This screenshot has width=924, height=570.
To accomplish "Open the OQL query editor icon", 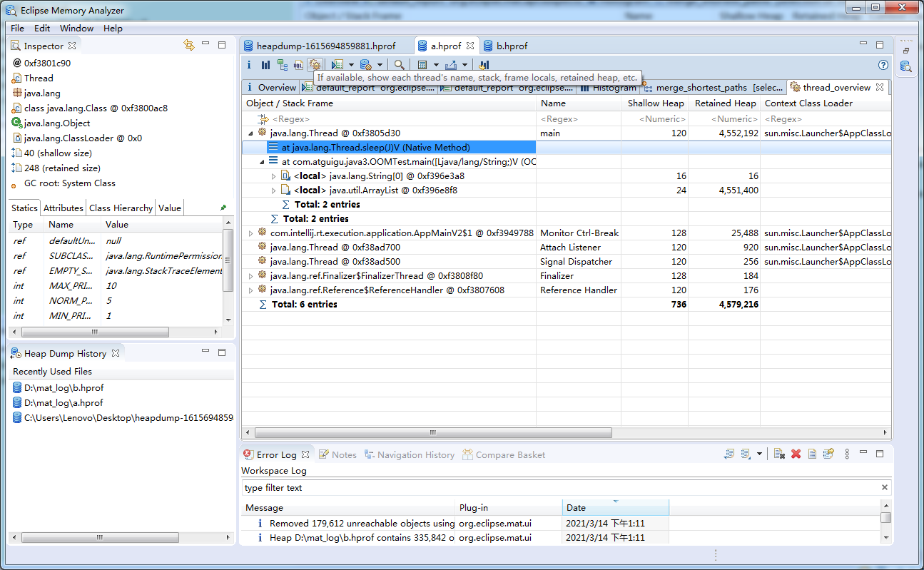I will coord(298,65).
